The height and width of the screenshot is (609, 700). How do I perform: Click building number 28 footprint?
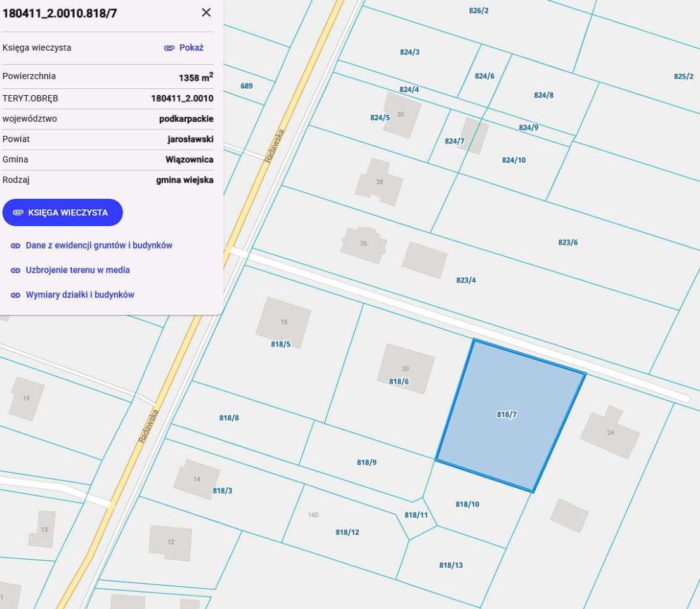(x=379, y=182)
